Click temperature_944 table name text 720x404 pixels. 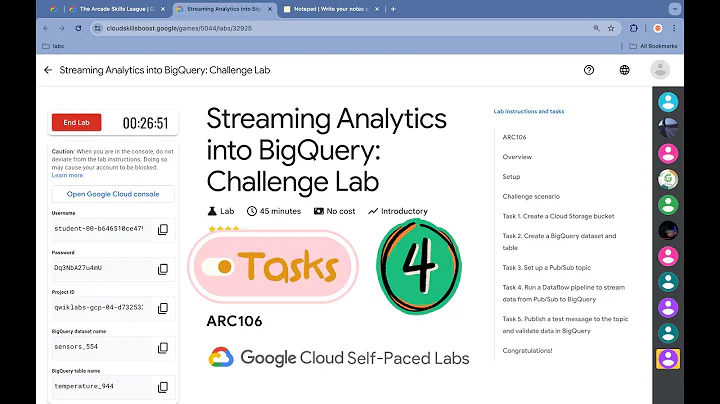click(84, 386)
